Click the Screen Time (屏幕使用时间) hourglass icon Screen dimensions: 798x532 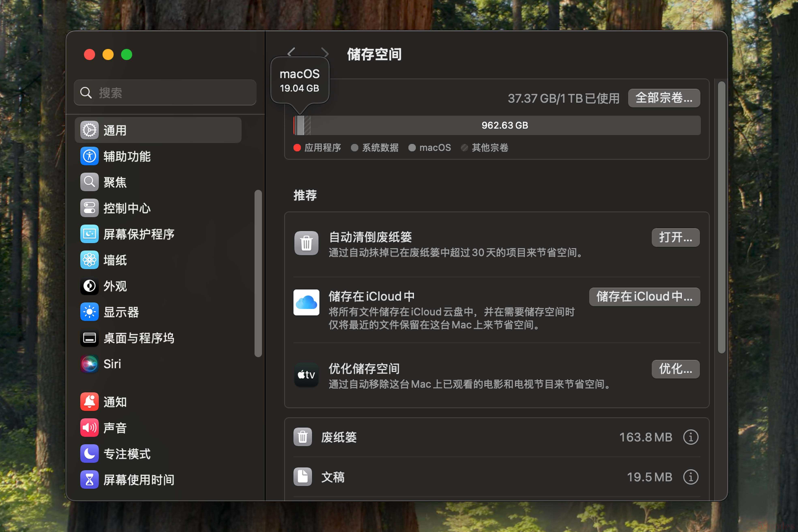(x=89, y=480)
